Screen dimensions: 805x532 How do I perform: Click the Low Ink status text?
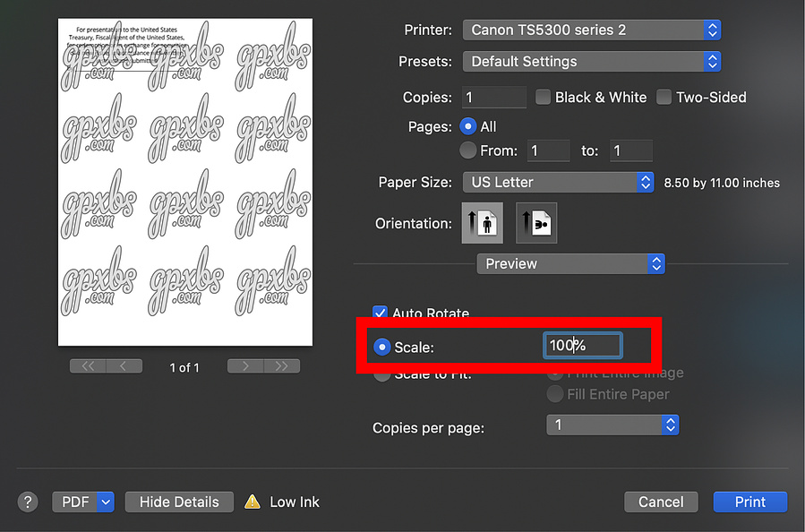coord(295,502)
